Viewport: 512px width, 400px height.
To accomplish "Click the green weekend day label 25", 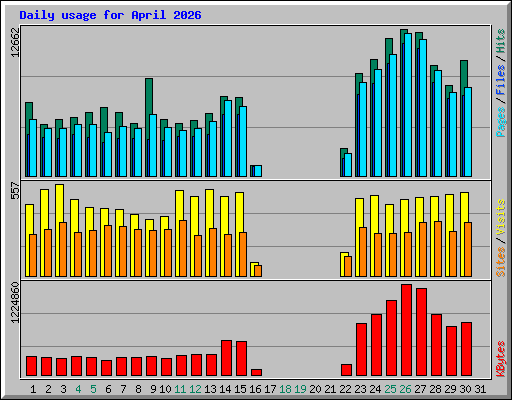I will (x=390, y=389).
